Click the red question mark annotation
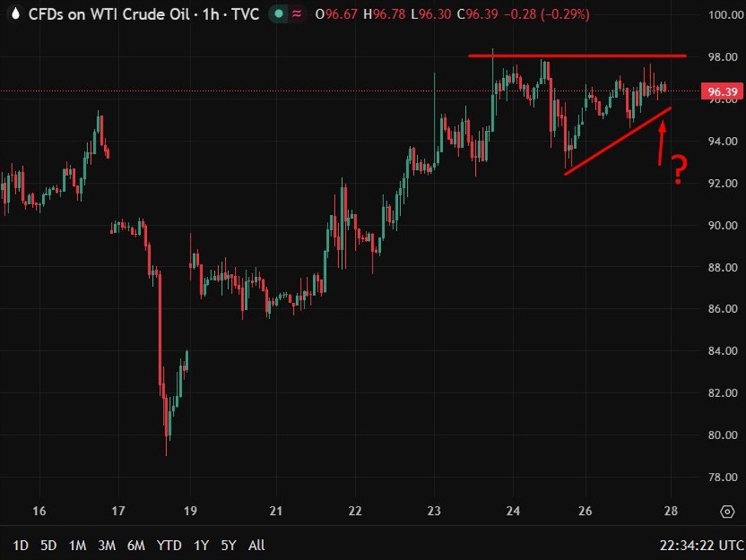This screenshot has height=560, width=746. (x=679, y=169)
